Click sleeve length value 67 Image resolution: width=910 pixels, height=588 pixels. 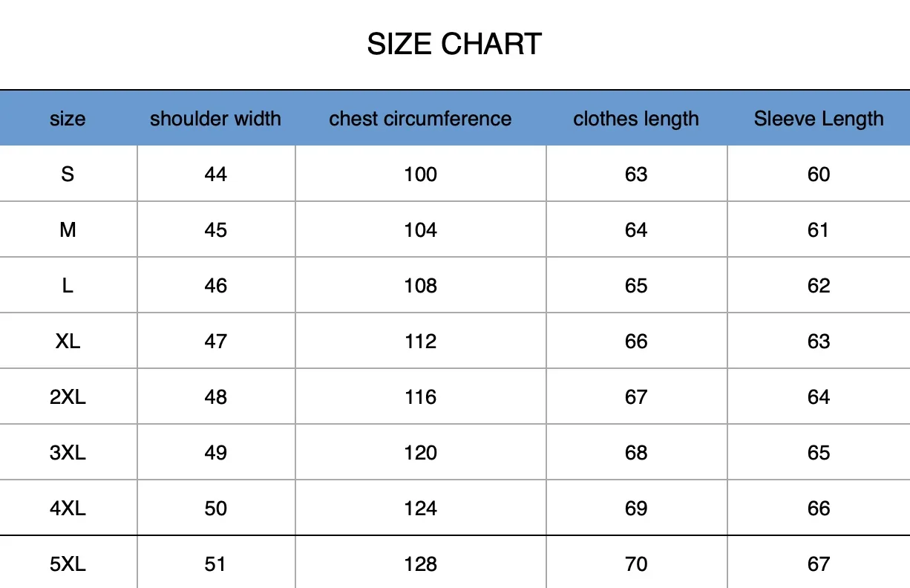(x=819, y=563)
